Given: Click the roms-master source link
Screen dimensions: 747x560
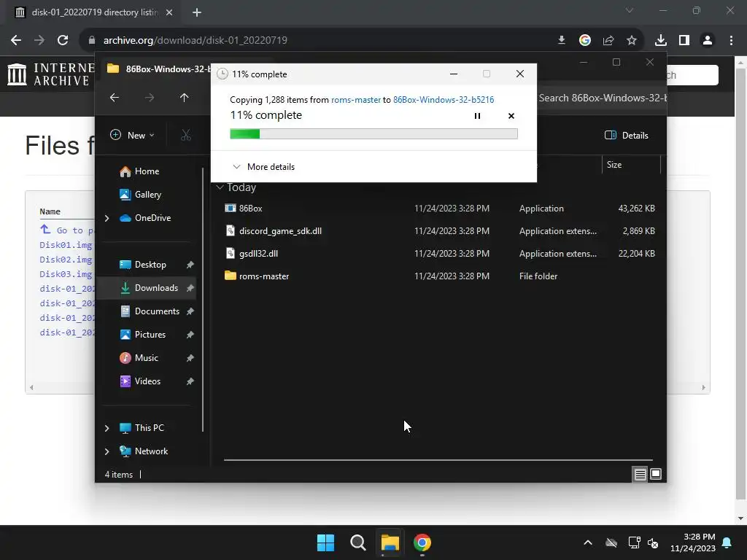Looking at the screenshot, I should coord(356,99).
